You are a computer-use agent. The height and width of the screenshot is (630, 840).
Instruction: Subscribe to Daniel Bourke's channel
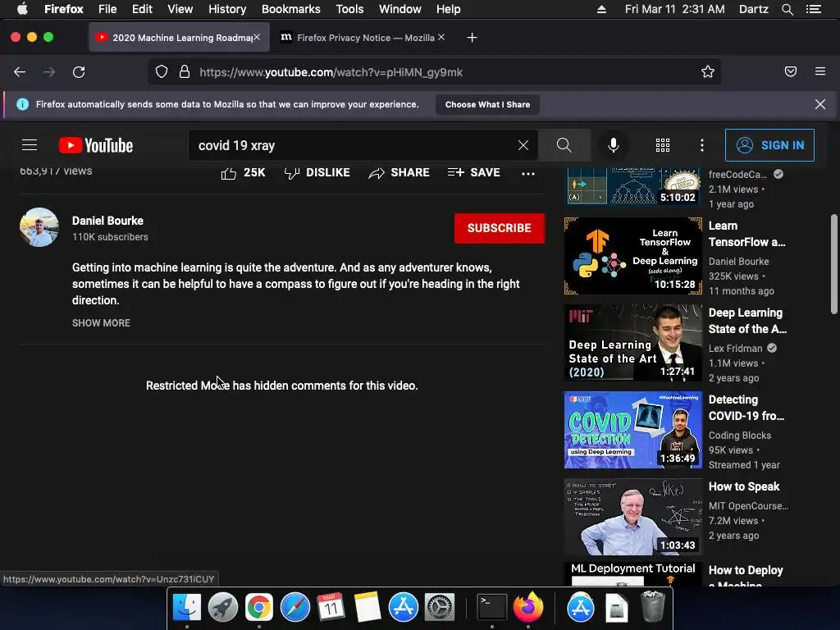pyautogui.click(x=500, y=228)
